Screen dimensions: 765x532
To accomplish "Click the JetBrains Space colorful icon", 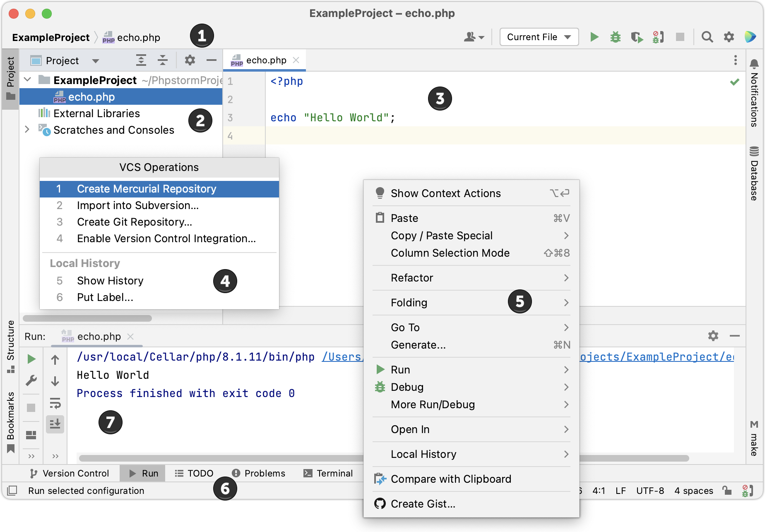I will 751,37.
